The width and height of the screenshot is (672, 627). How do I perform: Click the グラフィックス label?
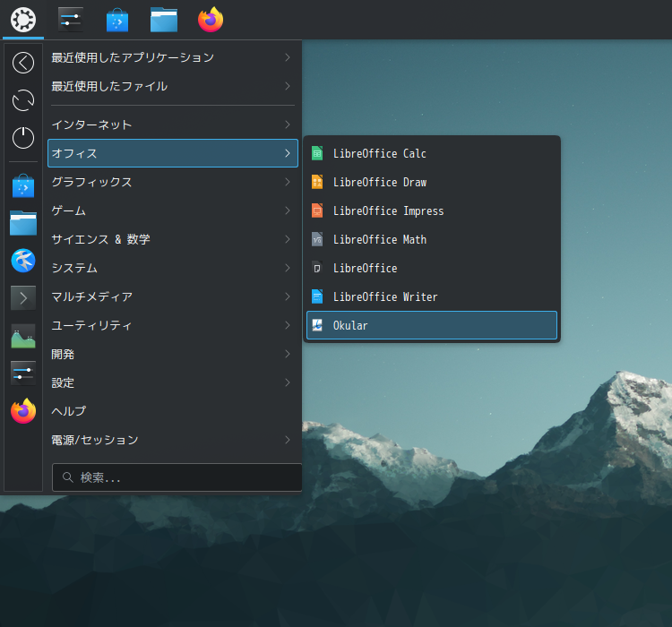pyautogui.click(x=91, y=182)
